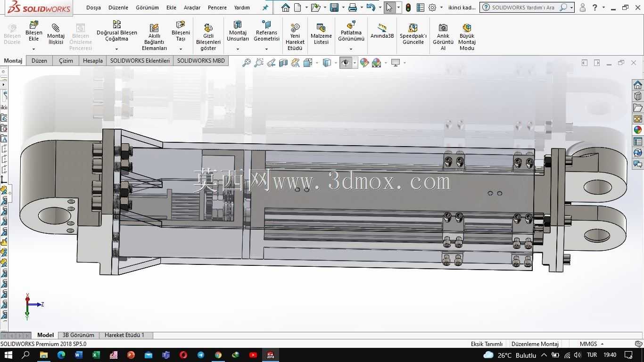Image resolution: width=644 pixels, height=362 pixels.
Task: Click the Apply Scene icon
Action: coord(376,63)
